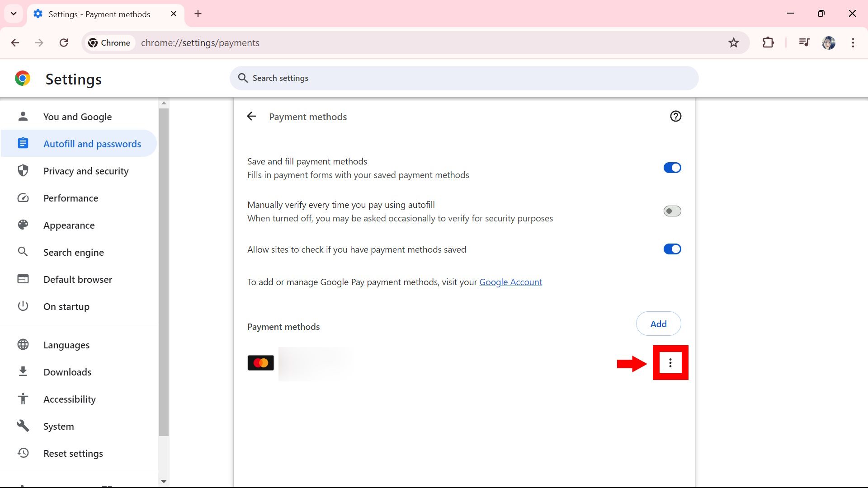Go to Performance settings
868x488 pixels.
click(x=79, y=198)
